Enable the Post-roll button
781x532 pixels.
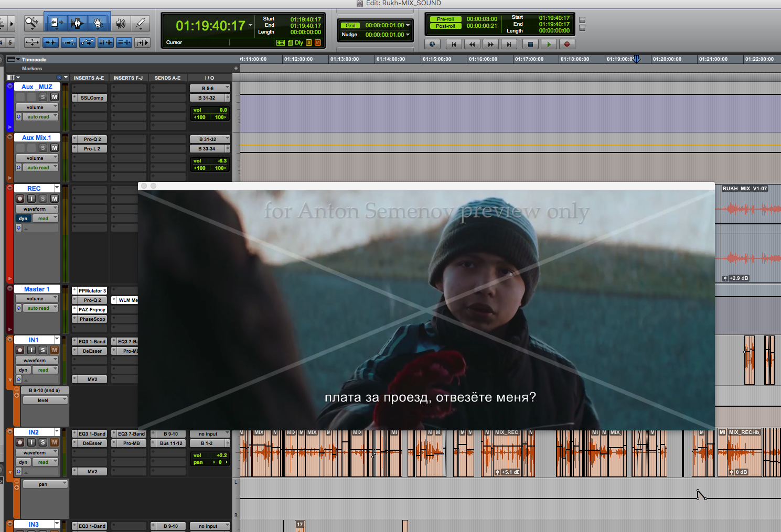pyautogui.click(x=445, y=26)
